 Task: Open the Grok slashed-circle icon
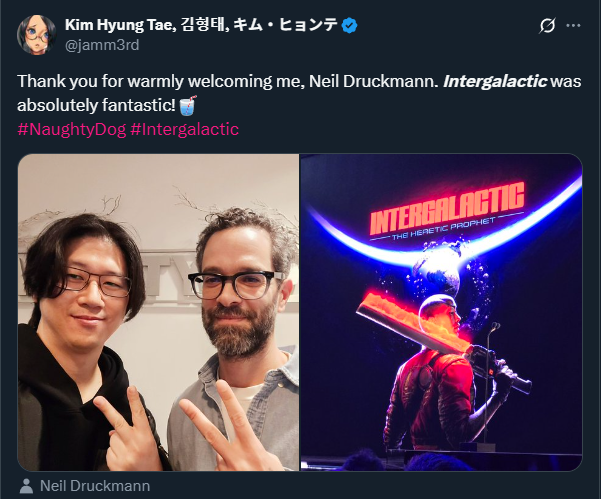click(x=547, y=26)
